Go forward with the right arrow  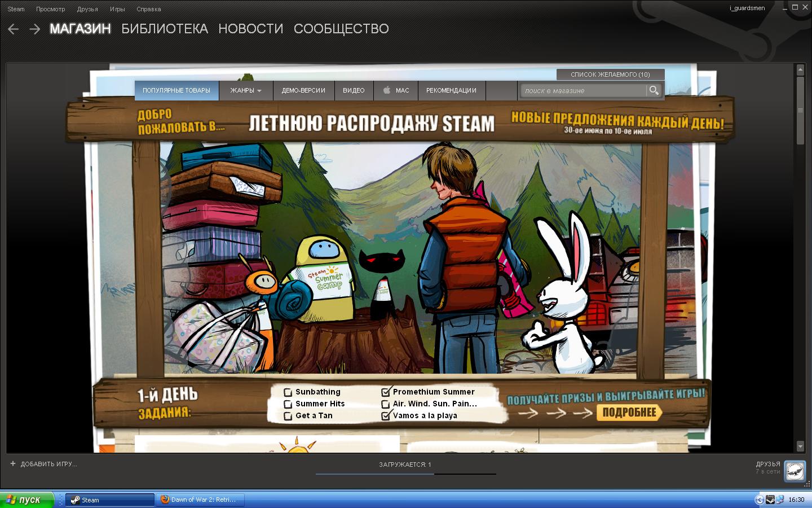34,29
